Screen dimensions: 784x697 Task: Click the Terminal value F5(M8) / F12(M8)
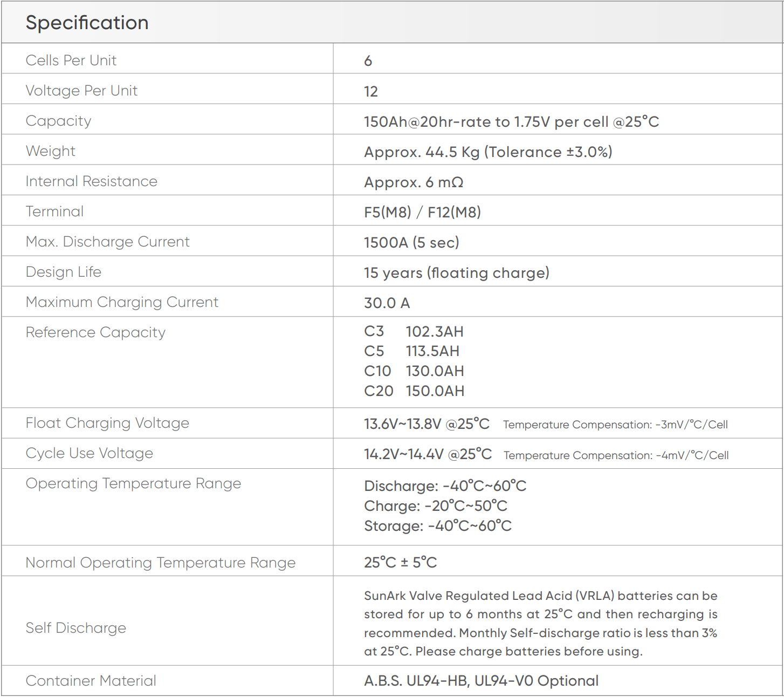tap(422, 212)
